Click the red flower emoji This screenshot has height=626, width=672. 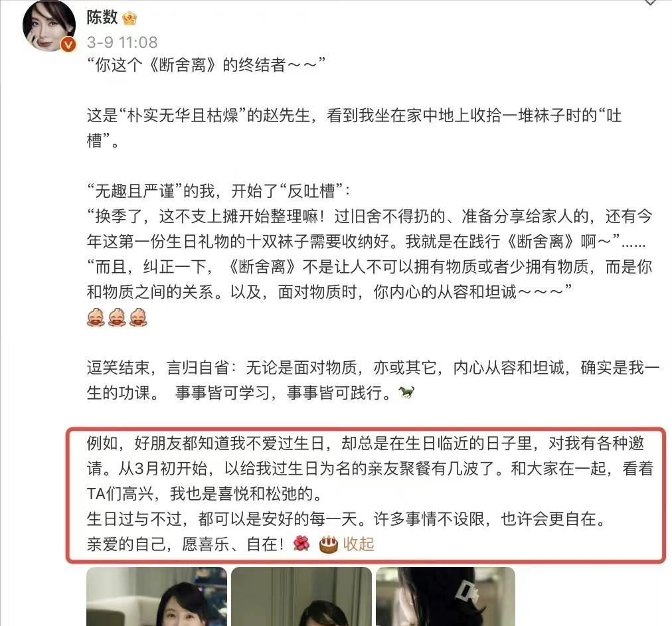tap(301, 544)
